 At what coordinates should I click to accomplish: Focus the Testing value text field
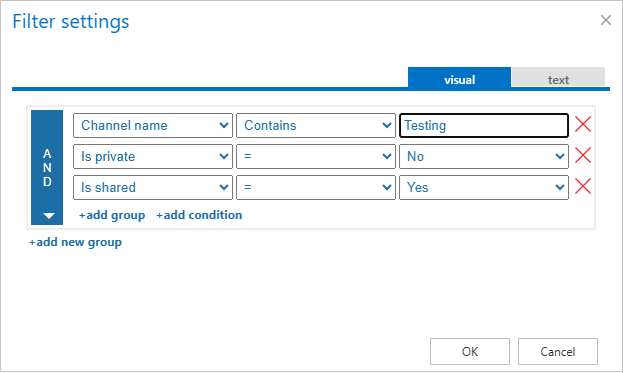click(x=484, y=126)
